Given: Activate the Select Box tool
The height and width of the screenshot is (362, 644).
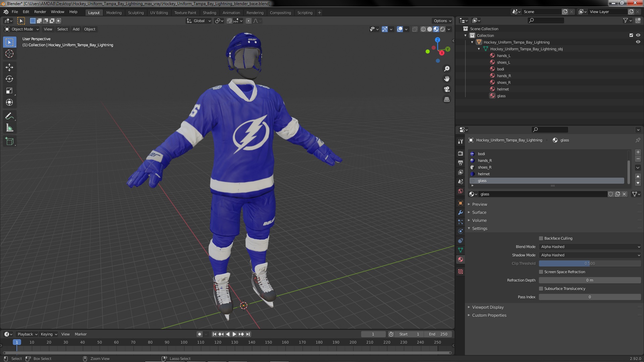Looking at the screenshot, I should pyautogui.click(x=9, y=42).
